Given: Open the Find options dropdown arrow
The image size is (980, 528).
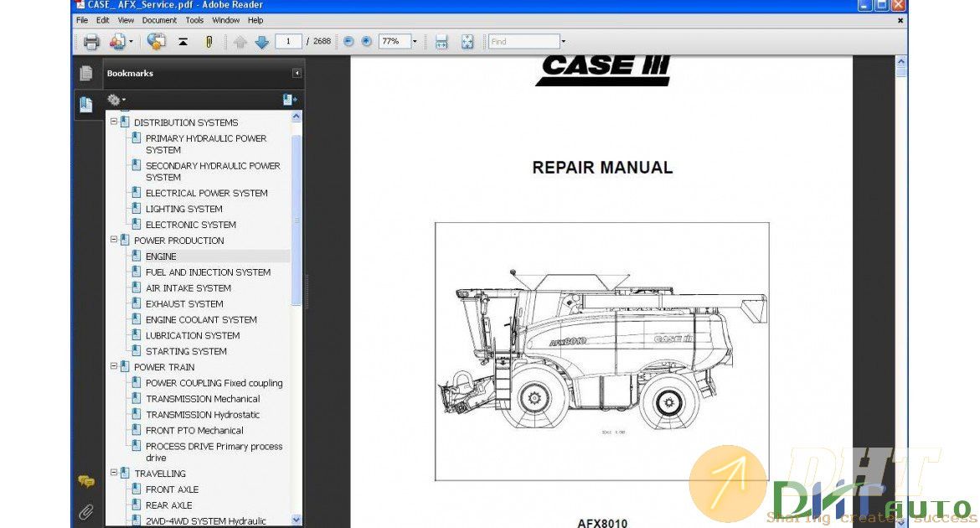Looking at the screenshot, I should 563,41.
